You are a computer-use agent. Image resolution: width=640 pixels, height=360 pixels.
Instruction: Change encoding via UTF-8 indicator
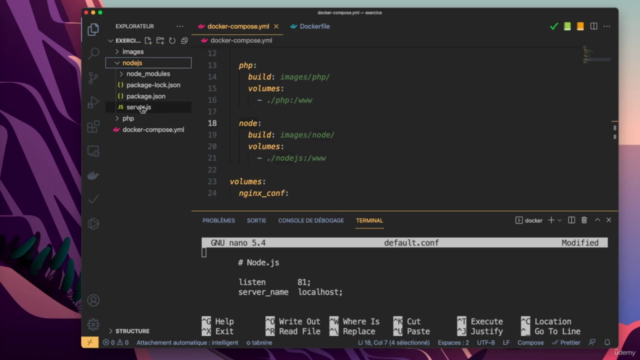[486, 342]
